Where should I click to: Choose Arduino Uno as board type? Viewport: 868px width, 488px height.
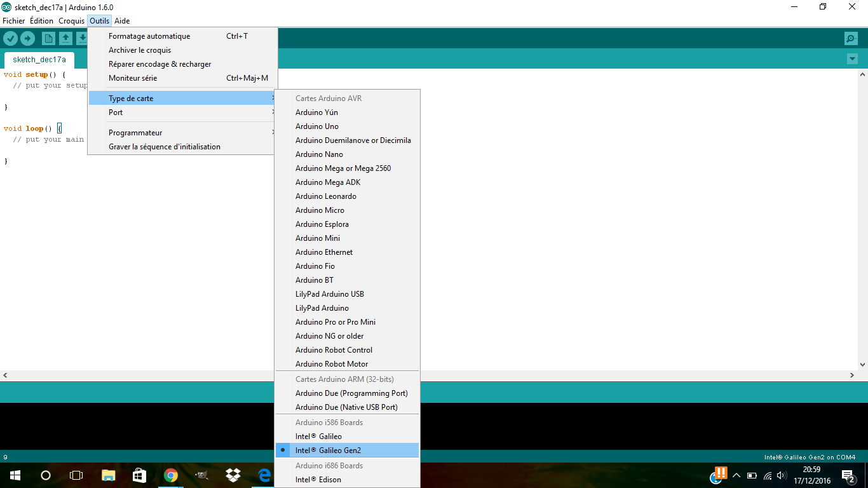coord(317,126)
